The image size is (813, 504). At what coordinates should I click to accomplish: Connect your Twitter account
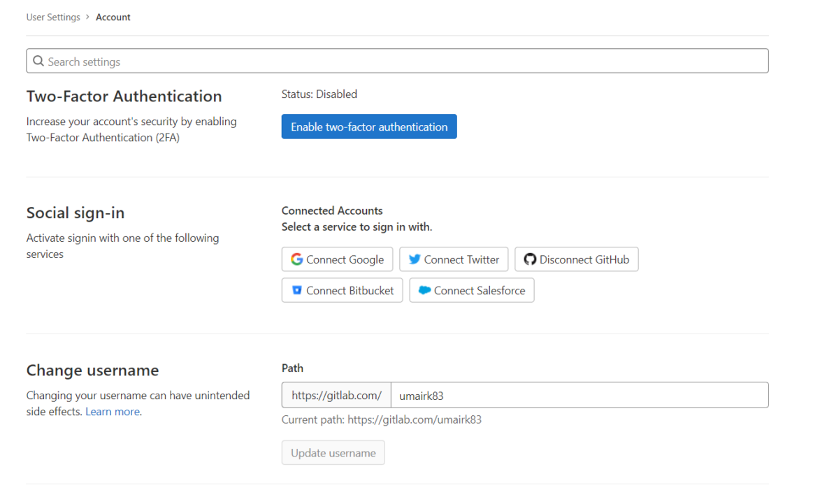(x=453, y=259)
